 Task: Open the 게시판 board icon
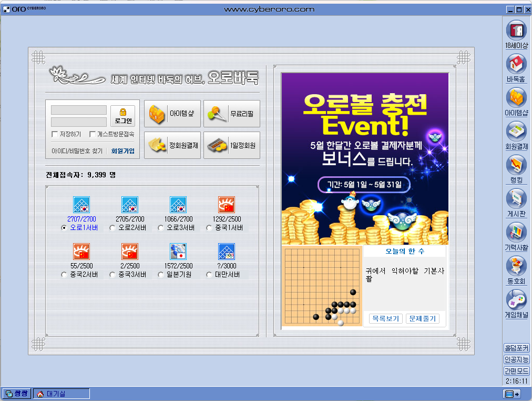[516, 198]
